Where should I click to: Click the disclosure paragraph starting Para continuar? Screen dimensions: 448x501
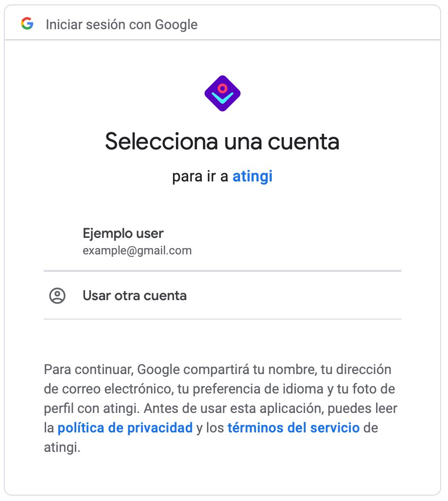coord(221,409)
